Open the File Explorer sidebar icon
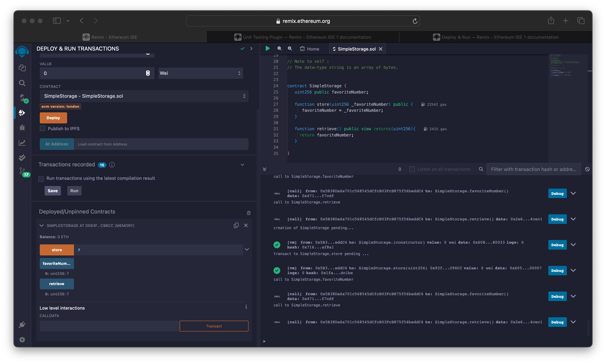 click(22, 68)
